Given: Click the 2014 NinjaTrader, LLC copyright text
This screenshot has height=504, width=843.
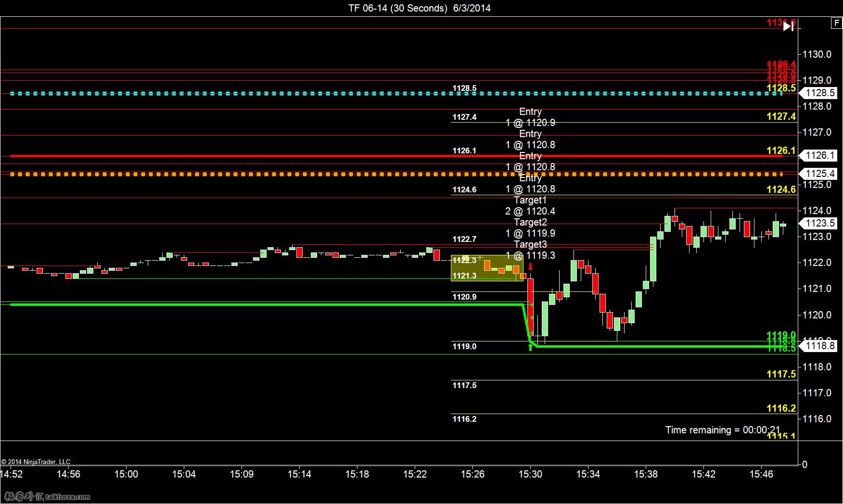Looking at the screenshot, I should (x=36, y=462).
